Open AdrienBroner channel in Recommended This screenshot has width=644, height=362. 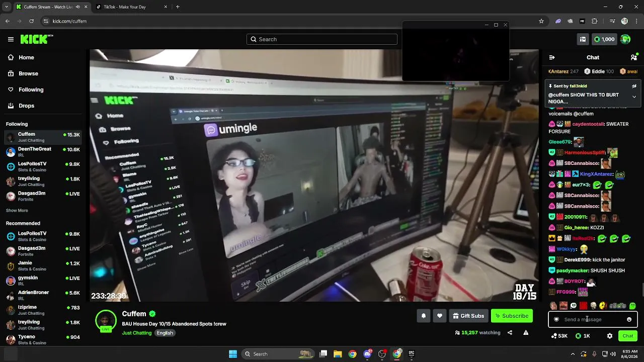click(x=43, y=295)
